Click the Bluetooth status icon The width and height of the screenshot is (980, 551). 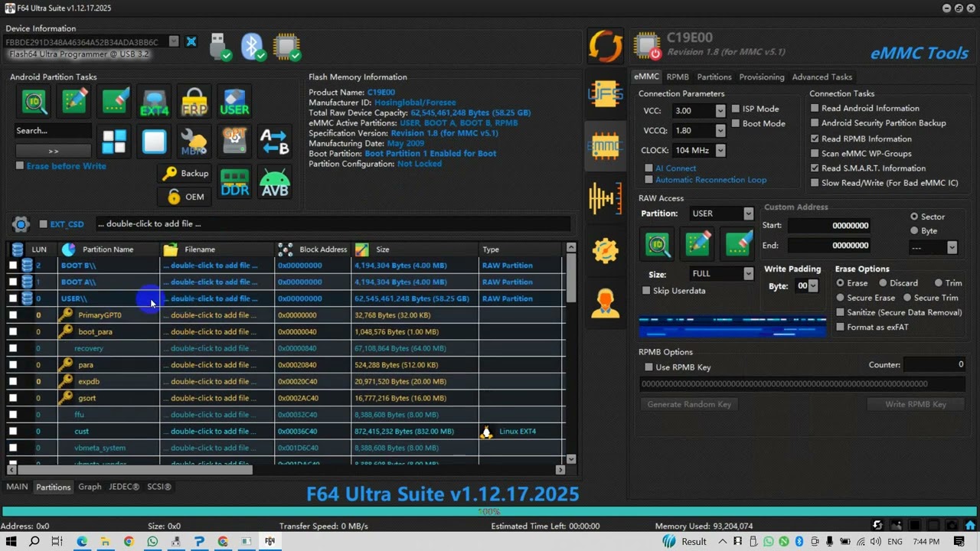tap(253, 46)
